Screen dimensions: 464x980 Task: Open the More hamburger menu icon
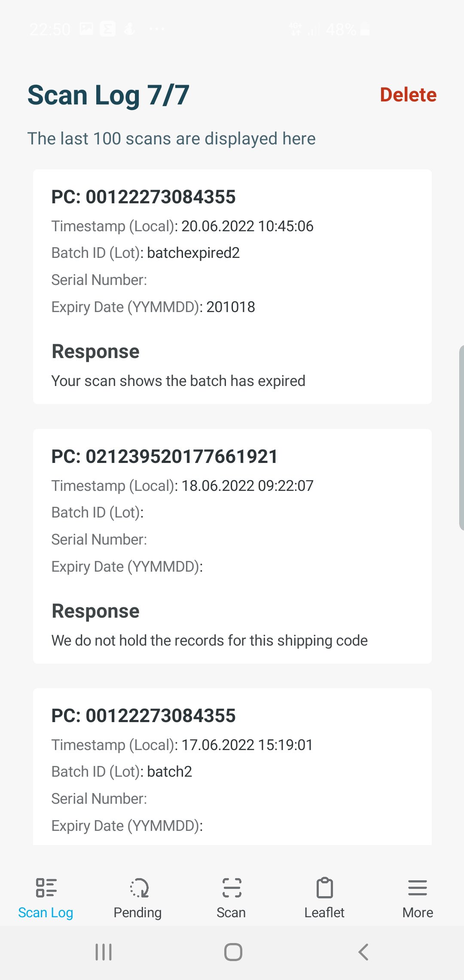point(418,888)
